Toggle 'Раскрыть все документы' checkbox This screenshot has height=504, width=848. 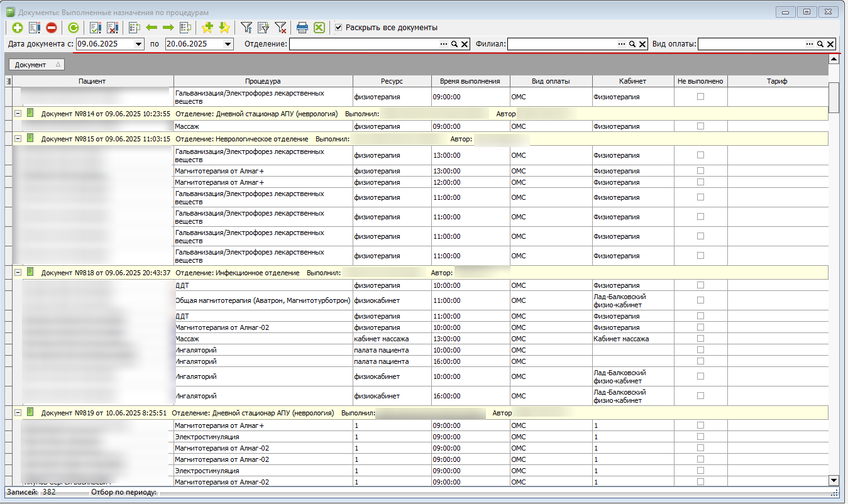click(x=339, y=28)
